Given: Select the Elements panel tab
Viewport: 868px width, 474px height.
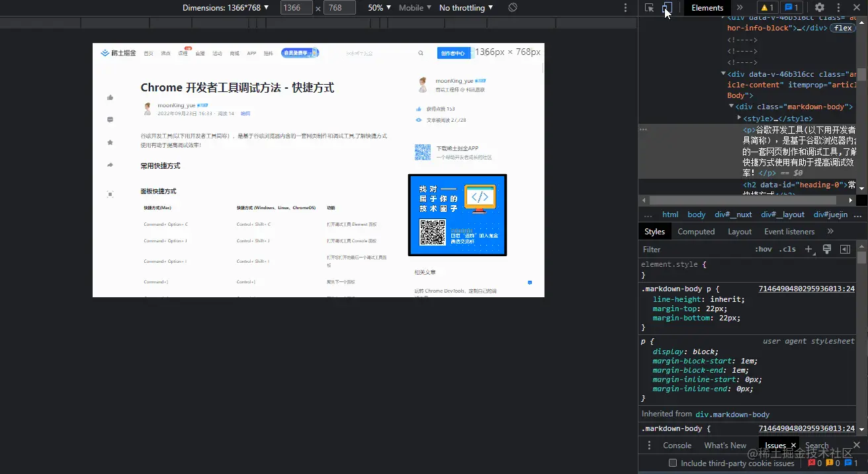Looking at the screenshot, I should pos(707,8).
